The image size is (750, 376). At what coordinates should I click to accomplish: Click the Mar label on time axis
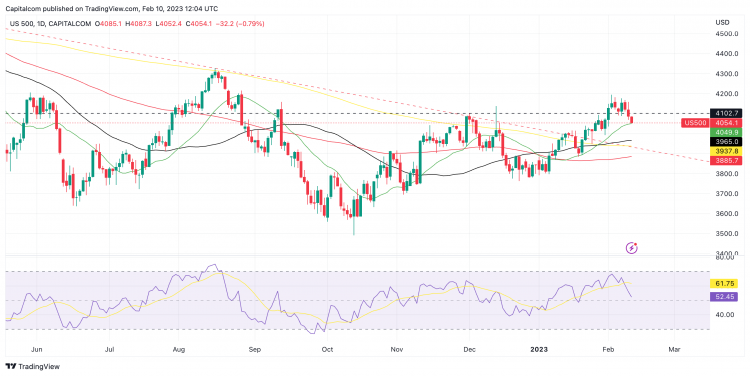click(674, 349)
